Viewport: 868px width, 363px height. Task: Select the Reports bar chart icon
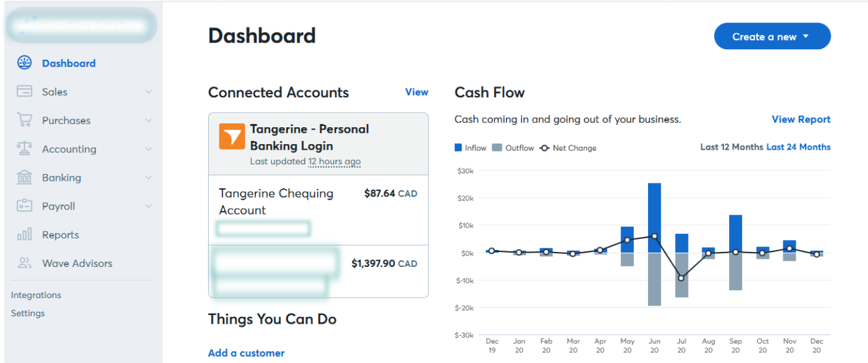24,234
